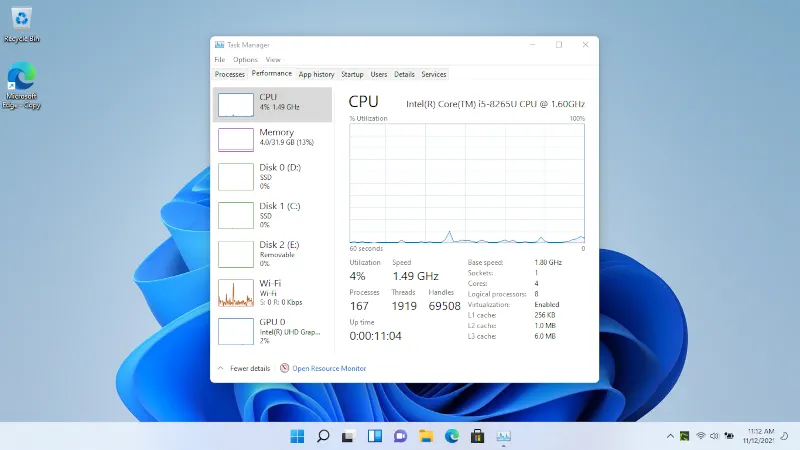The image size is (800, 450).
Task: Click the Task Manager taskbar icon
Action: click(503, 436)
